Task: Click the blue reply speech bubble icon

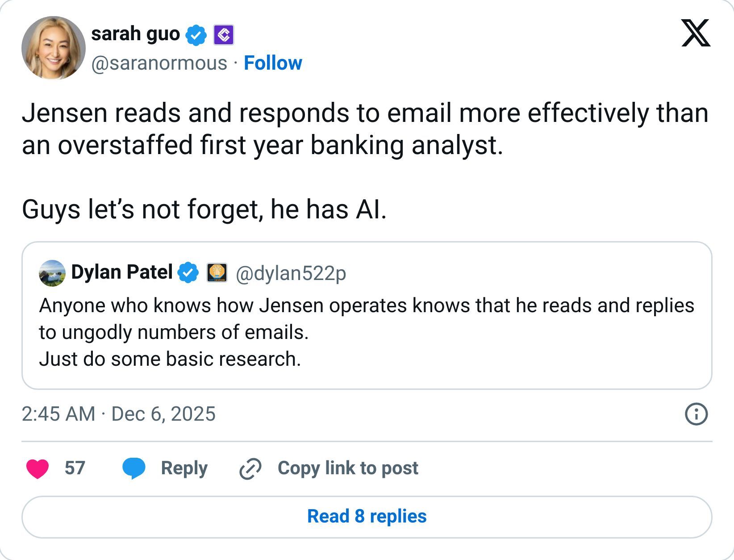Action: 135,468
